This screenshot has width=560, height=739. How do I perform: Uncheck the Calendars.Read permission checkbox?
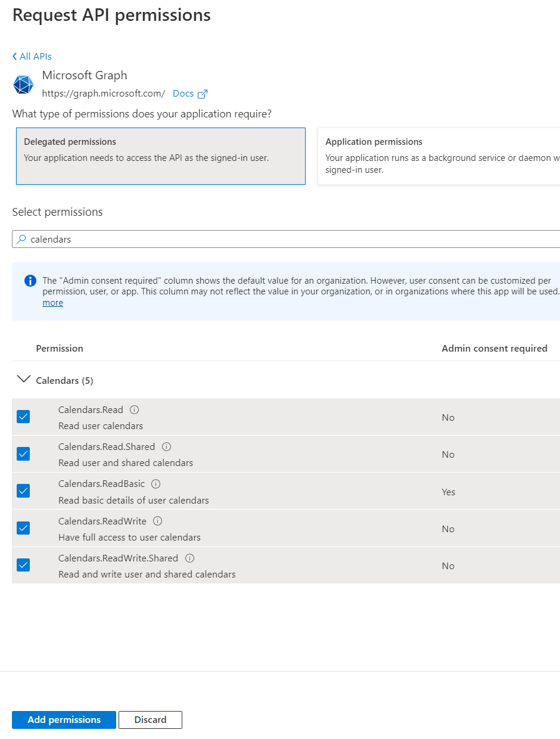tap(23, 417)
